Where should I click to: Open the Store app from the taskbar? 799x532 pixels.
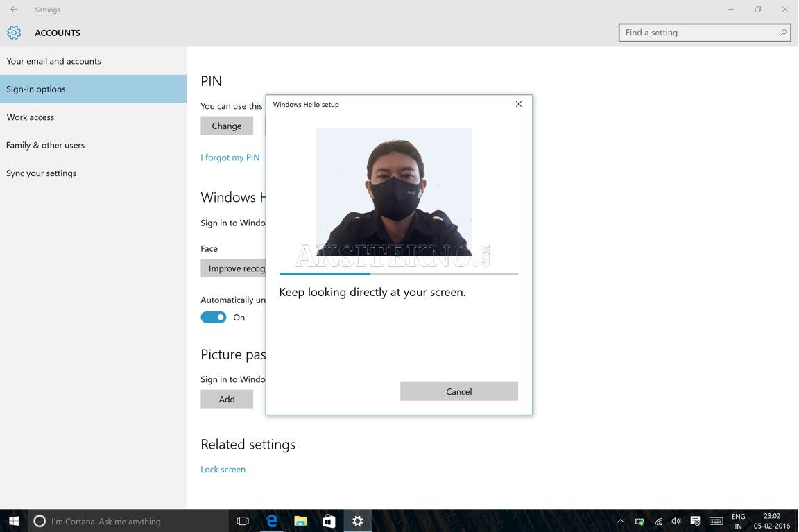(329, 521)
